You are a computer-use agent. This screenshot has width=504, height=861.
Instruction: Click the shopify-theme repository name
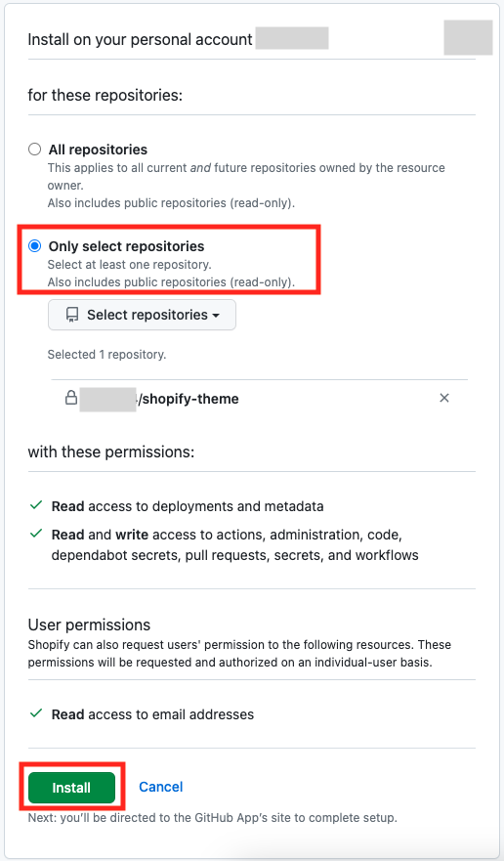(189, 399)
